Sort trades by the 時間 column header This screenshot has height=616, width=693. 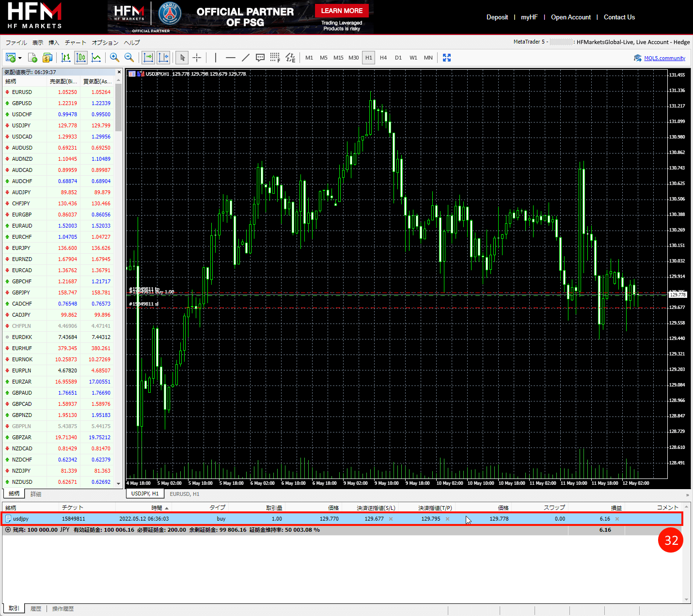tap(157, 508)
